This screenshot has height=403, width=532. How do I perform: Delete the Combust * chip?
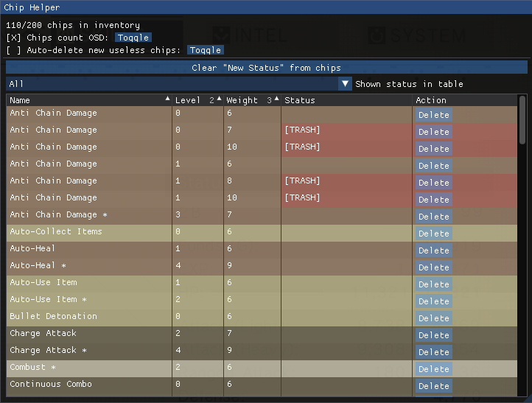point(433,369)
